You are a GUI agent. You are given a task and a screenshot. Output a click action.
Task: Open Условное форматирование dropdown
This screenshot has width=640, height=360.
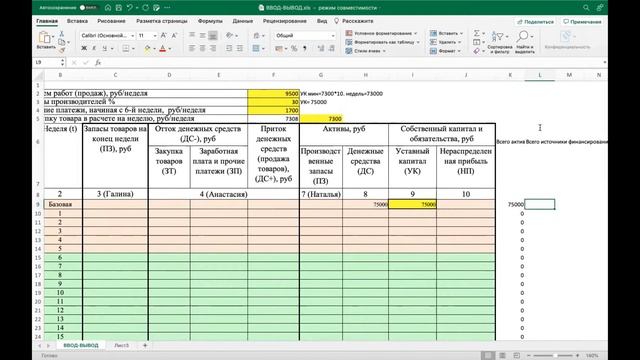[x=381, y=33]
